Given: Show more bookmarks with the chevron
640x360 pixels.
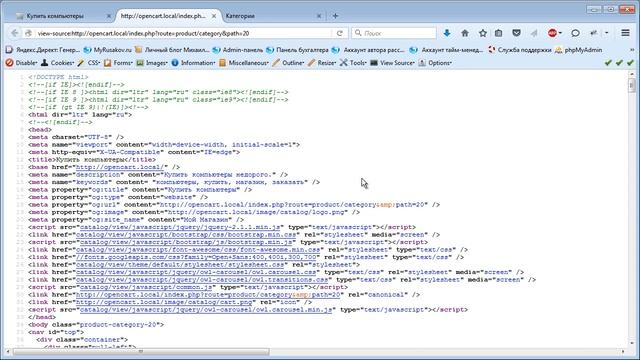Looking at the screenshot, I should pyautogui.click(x=632, y=50).
